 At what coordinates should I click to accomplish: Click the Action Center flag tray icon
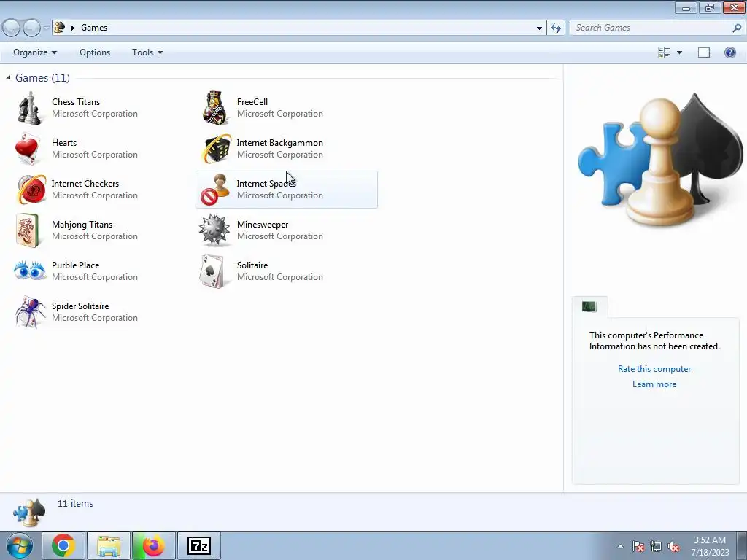pyautogui.click(x=638, y=546)
